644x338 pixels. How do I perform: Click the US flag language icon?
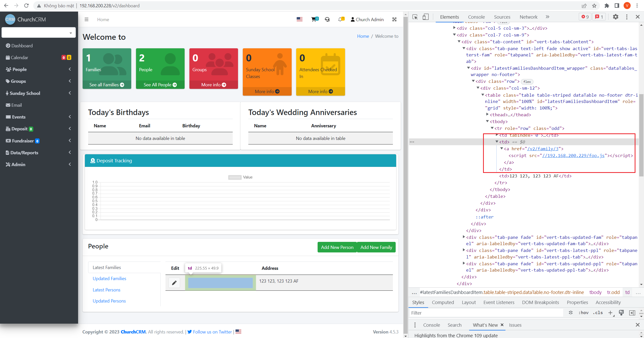pyautogui.click(x=299, y=19)
